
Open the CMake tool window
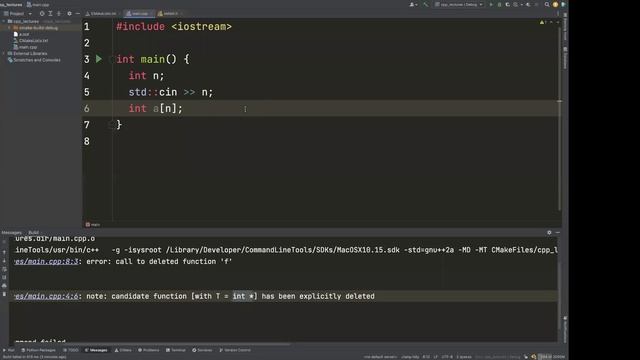click(x=123, y=350)
